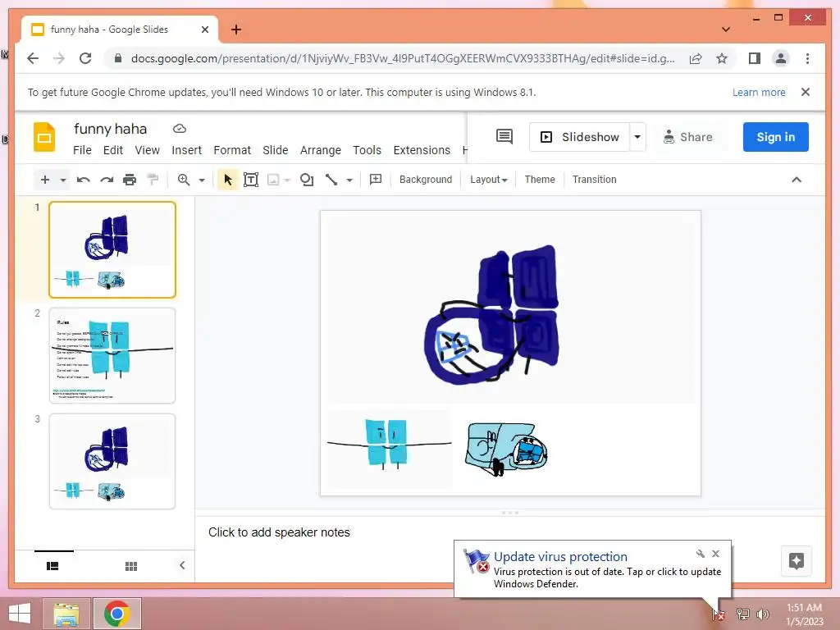
Task: Bookmark this tab star icon
Action: (722, 58)
